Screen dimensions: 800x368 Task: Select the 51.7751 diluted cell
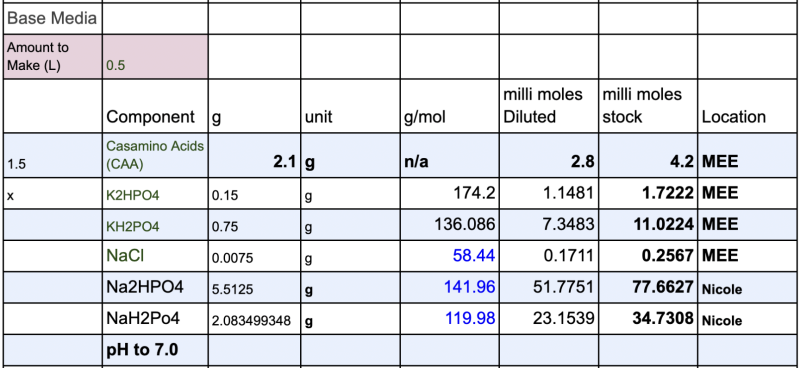coord(548,287)
